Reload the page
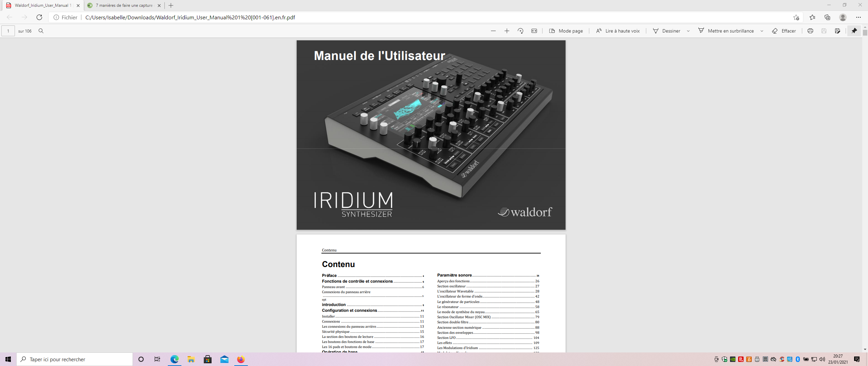This screenshot has width=868, height=366. (x=39, y=17)
